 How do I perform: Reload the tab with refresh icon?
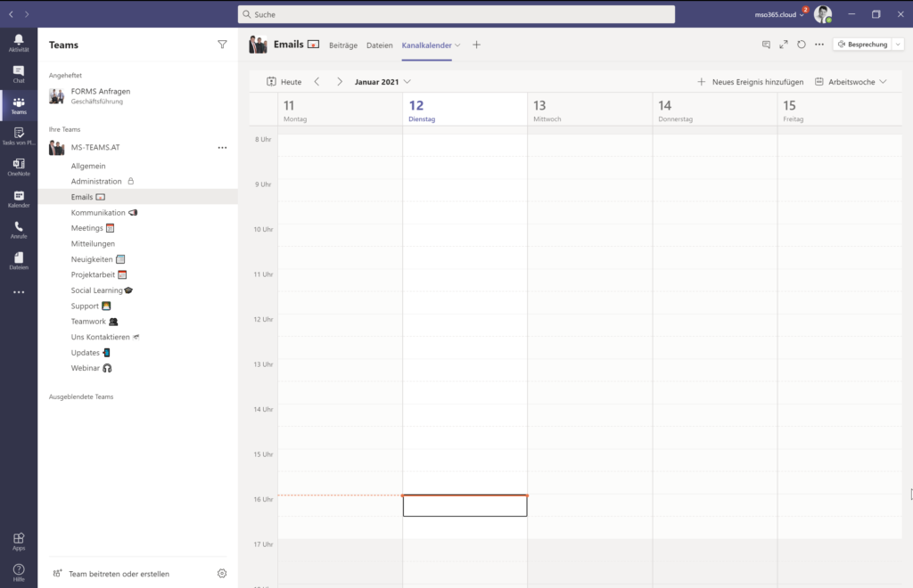pyautogui.click(x=802, y=45)
